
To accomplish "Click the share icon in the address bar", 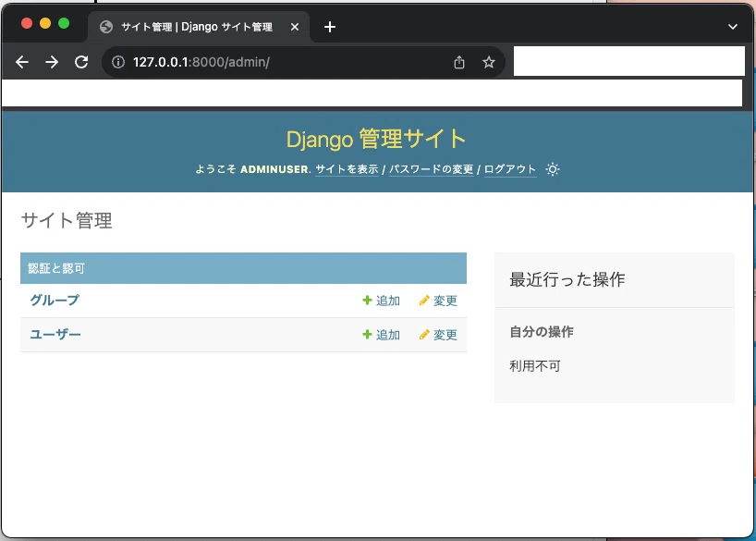I will pyautogui.click(x=459, y=62).
